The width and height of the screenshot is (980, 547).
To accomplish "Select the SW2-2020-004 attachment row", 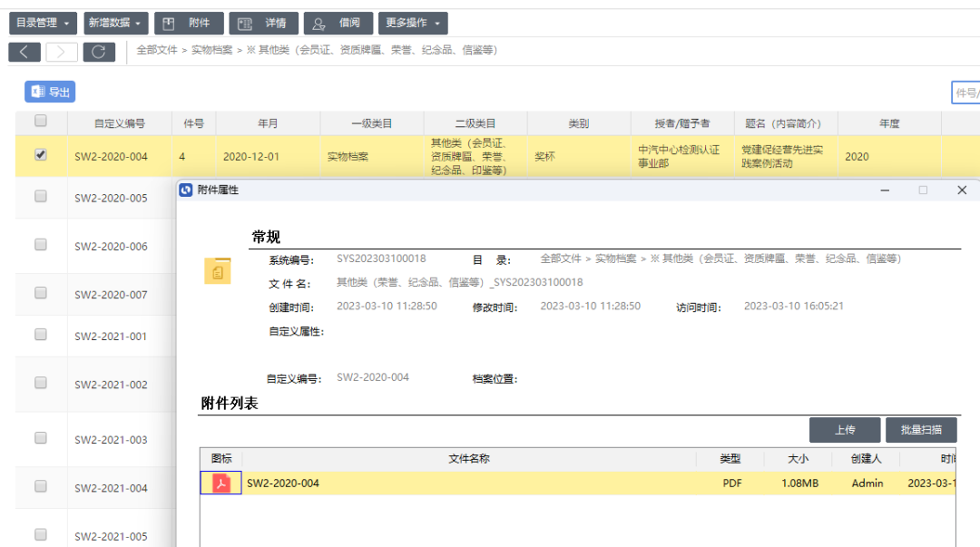I will [472, 484].
